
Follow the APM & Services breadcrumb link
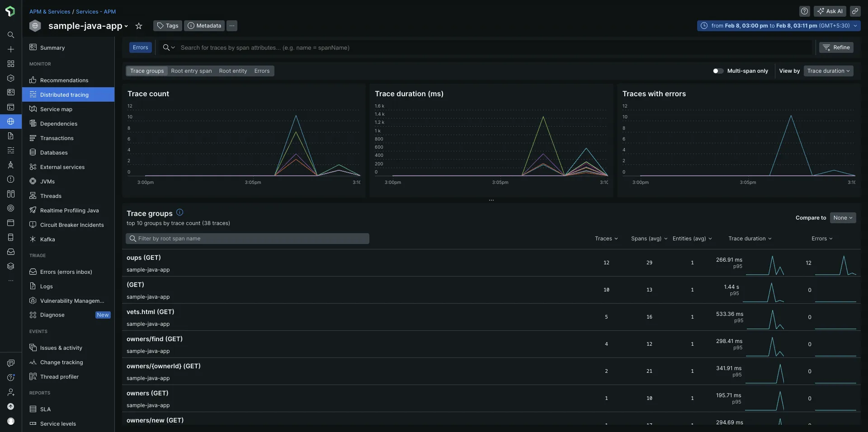tap(50, 12)
